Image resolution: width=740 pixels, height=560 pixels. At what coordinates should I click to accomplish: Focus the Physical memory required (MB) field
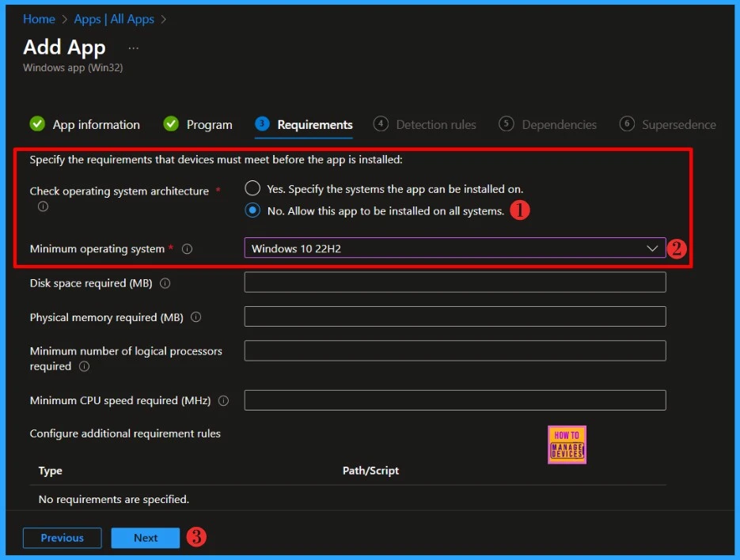tap(455, 316)
